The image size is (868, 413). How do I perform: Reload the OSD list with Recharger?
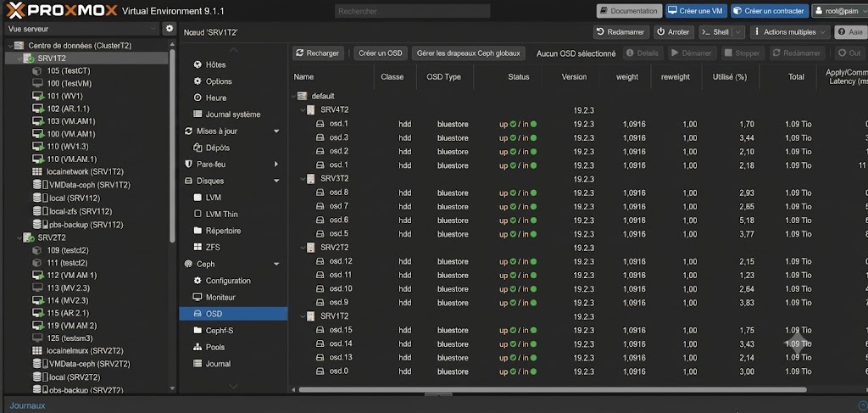318,53
